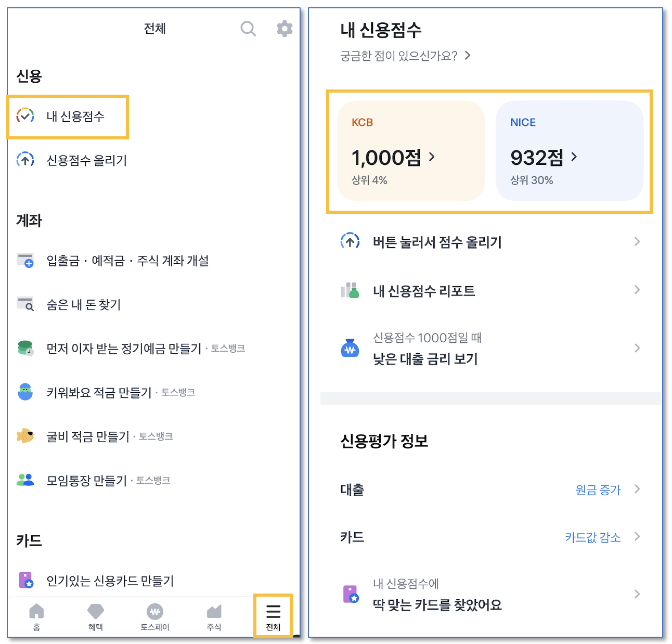
Task: Click the 내 신용점수 리포트 bar chart icon
Action: pyautogui.click(x=350, y=290)
